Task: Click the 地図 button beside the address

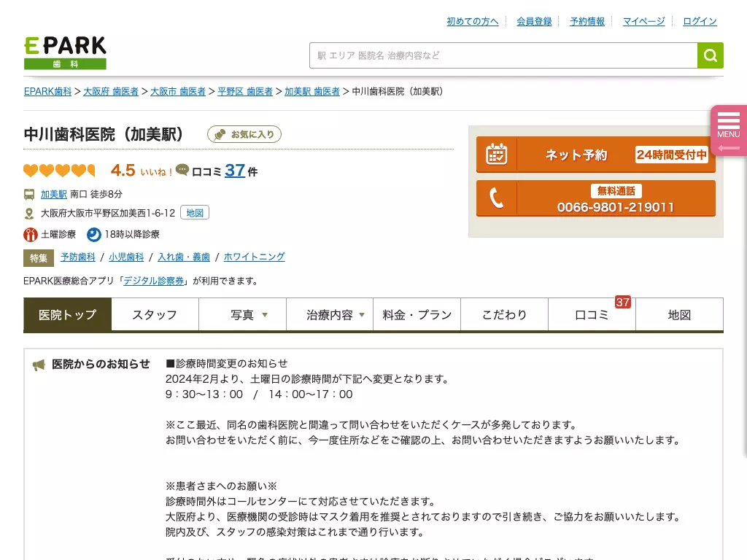Action: (x=195, y=213)
